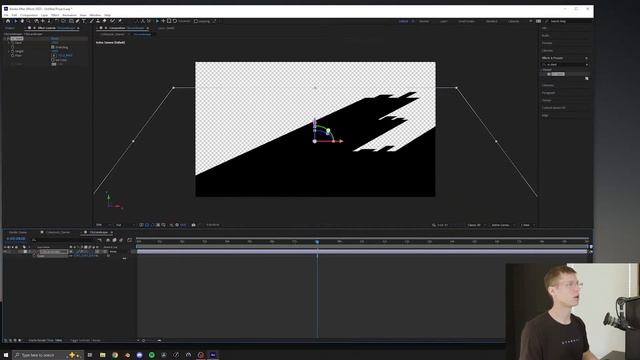Viewport: 640px width, 360px height.
Task: Select the Layer (none) viewer tab
Action: pos(166,28)
